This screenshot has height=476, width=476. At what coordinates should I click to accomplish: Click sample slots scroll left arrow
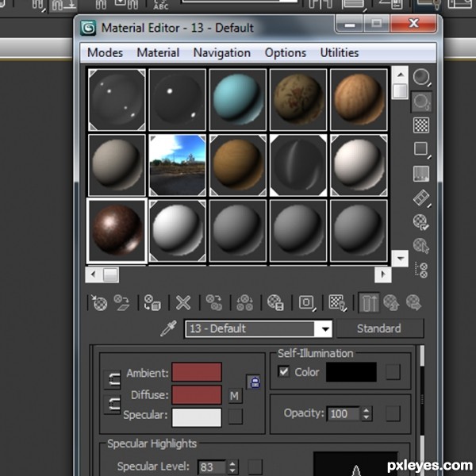pos(93,274)
